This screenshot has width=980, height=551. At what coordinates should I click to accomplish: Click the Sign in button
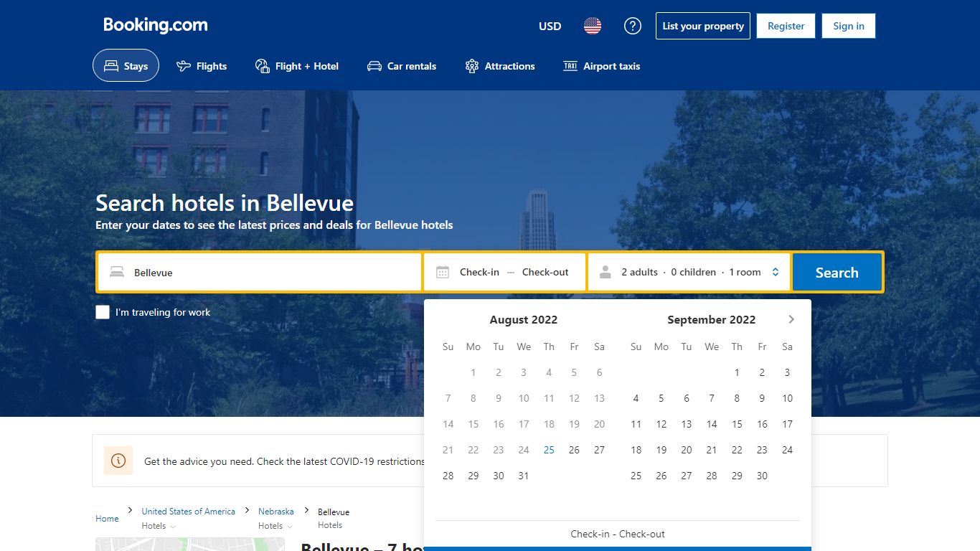[849, 26]
